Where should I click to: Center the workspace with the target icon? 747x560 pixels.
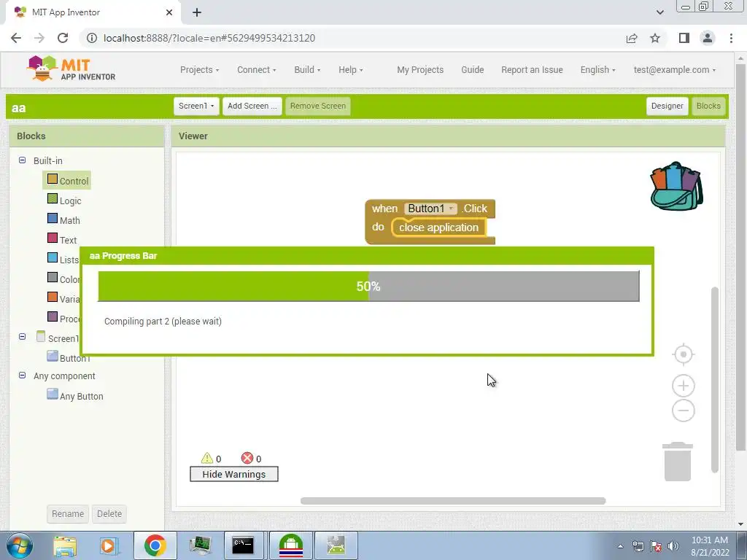[x=683, y=354]
